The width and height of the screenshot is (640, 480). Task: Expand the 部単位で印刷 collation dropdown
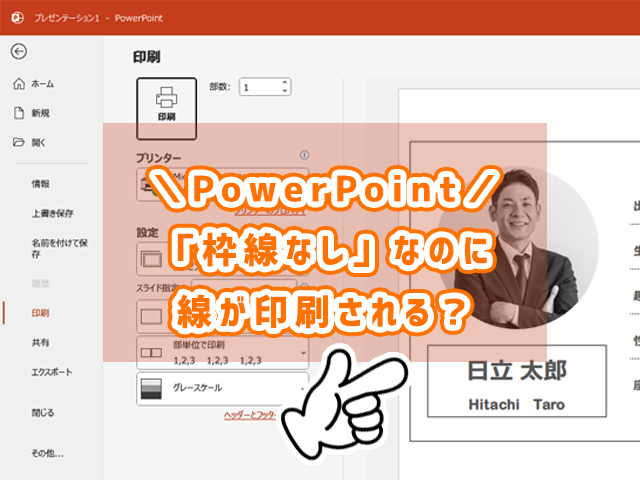302,352
